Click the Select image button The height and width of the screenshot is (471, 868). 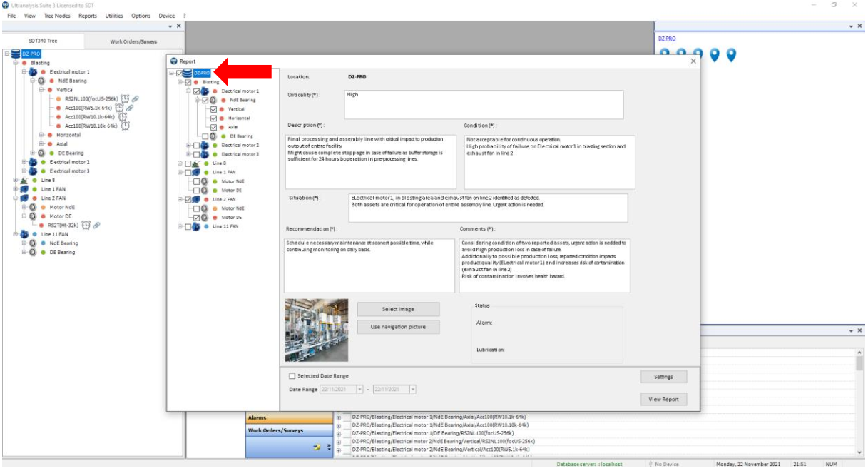[x=398, y=309]
